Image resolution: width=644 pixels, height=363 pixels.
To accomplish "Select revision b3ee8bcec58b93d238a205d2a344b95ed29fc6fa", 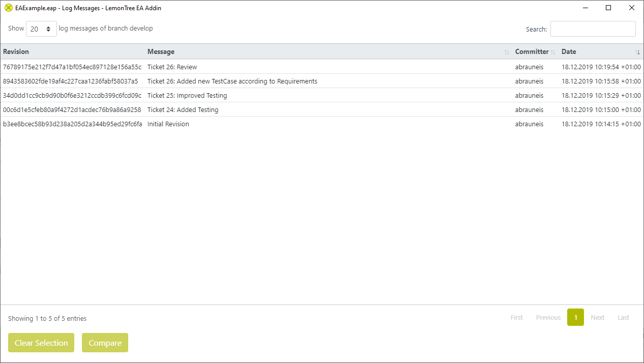I will coord(73,124).
